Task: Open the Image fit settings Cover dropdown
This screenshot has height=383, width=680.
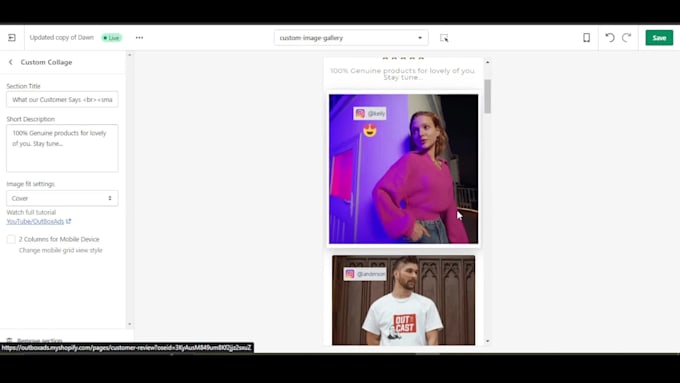Action: [x=62, y=198]
